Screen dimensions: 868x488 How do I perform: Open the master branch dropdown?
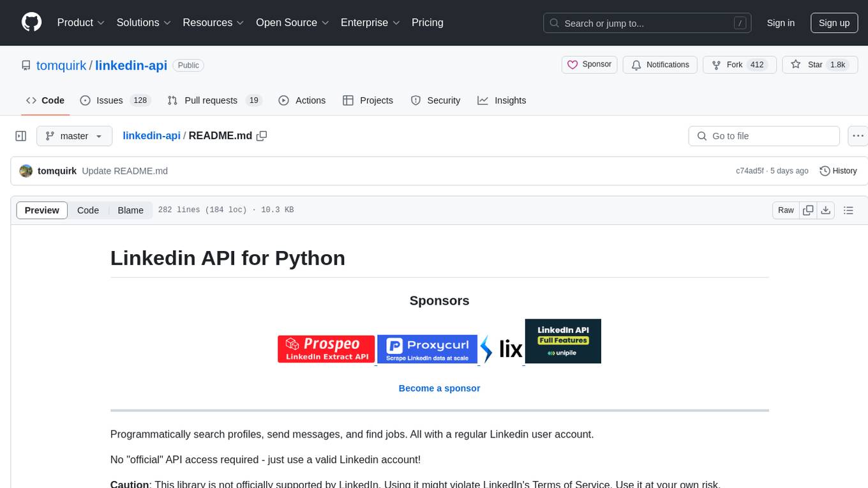(x=74, y=136)
